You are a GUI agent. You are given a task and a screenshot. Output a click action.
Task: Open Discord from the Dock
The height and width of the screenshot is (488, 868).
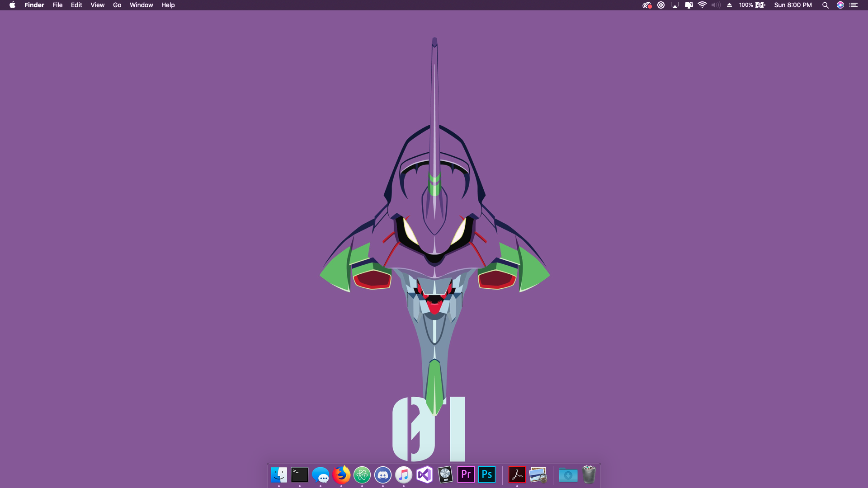tap(383, 475)
